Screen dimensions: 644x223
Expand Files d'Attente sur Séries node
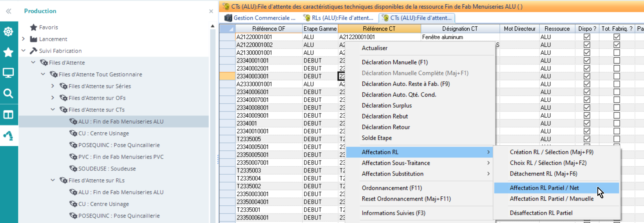coord(53,86)
